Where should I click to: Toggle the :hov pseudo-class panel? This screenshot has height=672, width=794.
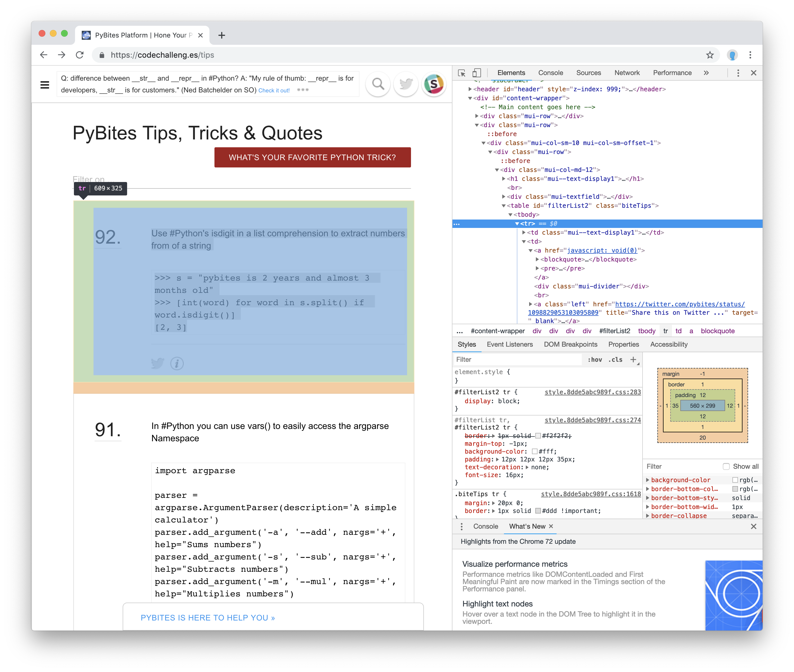(x=595, y=359)
